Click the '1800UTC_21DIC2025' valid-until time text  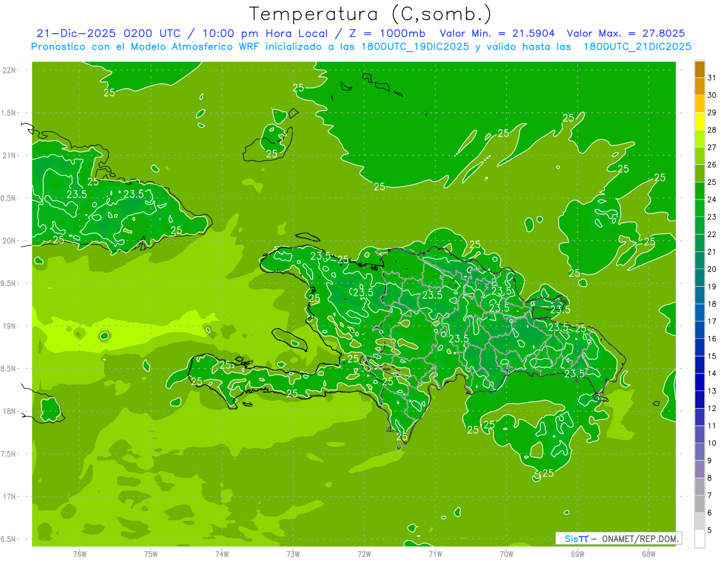coord(638,47)
